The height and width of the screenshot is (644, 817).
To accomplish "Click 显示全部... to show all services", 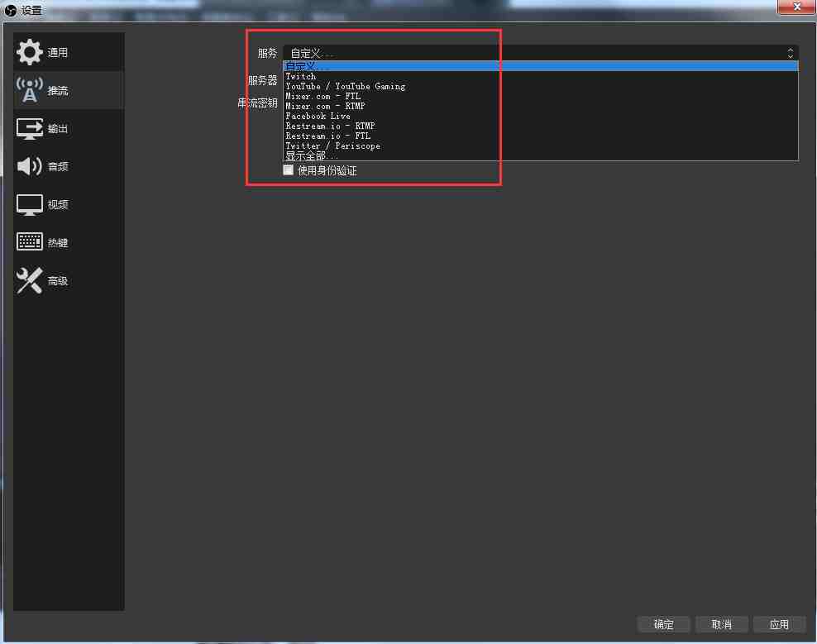I will tap(540, 155).
